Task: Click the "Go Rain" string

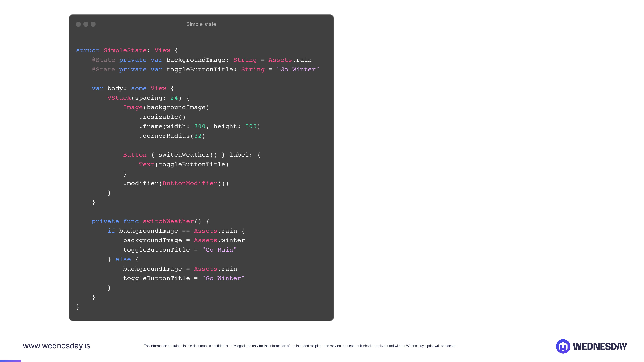Action: click(219, 250)
